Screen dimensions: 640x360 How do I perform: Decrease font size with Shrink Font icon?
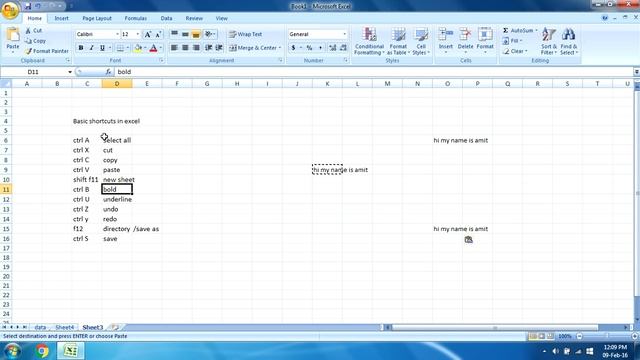coord(158,35)
